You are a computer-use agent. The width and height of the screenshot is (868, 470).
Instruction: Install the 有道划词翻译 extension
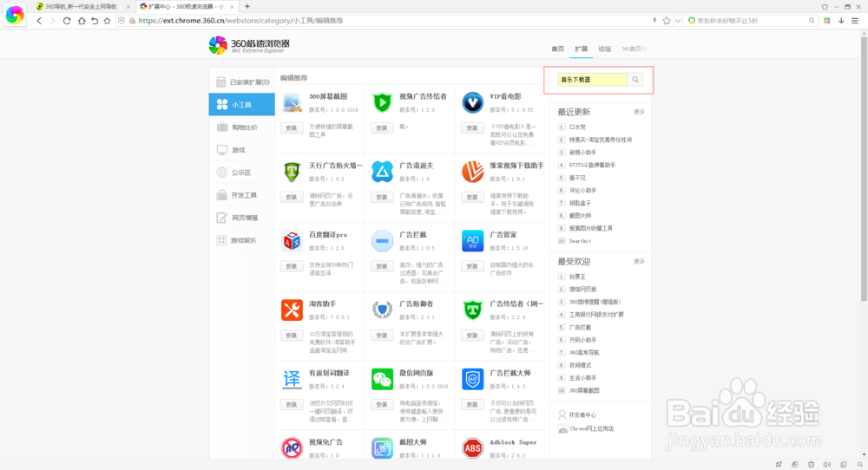point(291,404)
